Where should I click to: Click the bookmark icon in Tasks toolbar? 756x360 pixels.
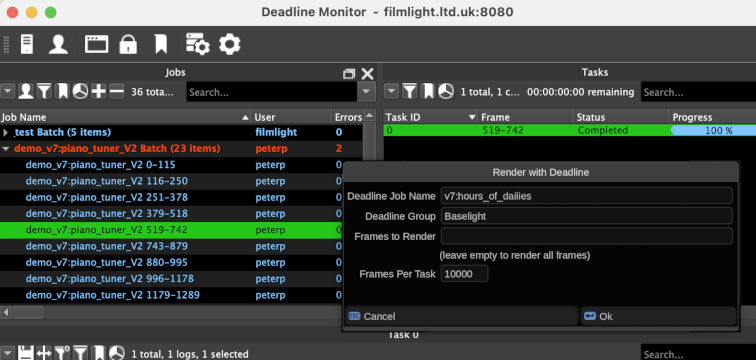coord(428,91)
